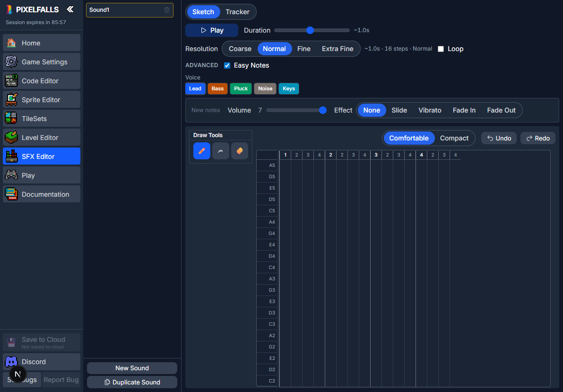The height and width of the screenshot is (392, 563).
Task: Select the pencil draw tool
Action: pos(202,151)
